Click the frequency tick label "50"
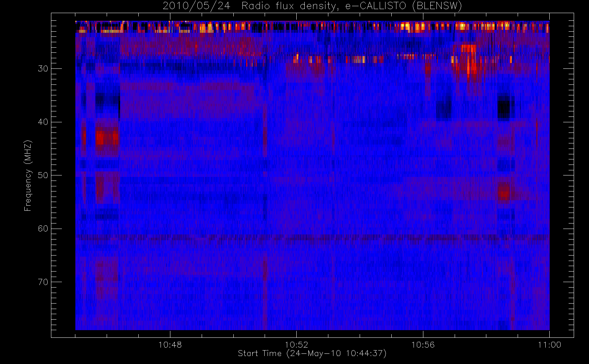The width and height of the screenshot is (589, 364). tap(43, 175)
